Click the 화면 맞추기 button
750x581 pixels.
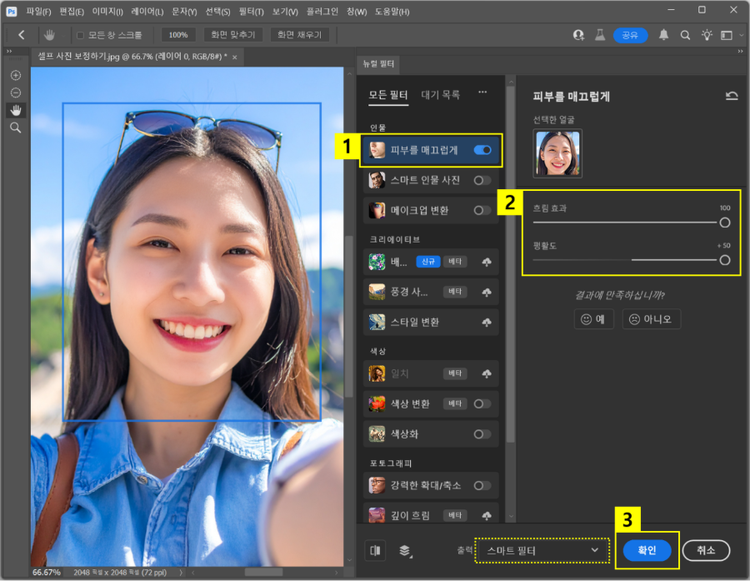pos(233,34)
